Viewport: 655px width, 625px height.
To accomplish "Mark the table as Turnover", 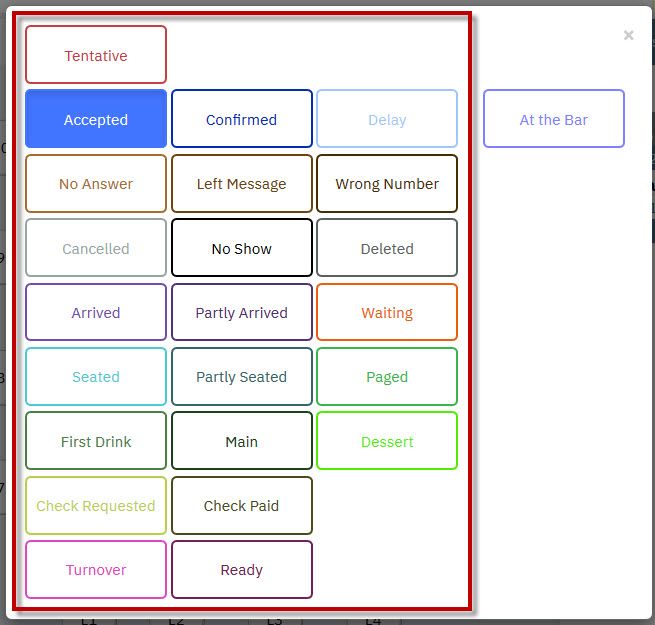I will [96, 569].
